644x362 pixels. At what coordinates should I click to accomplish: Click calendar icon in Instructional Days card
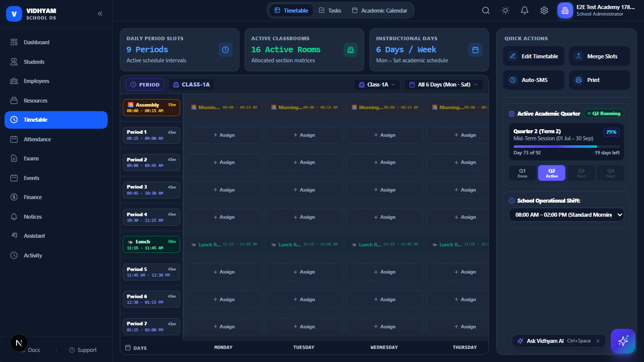[x=475, y=50]
